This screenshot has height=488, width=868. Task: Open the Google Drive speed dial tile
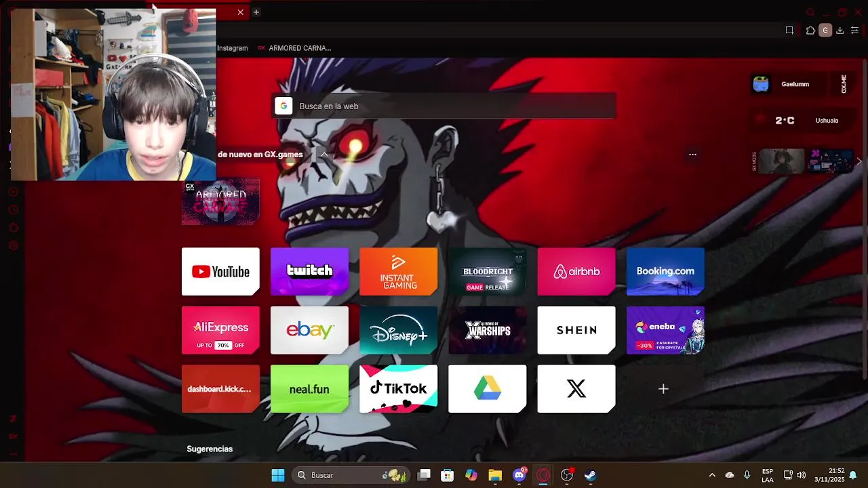coord(487,389)
